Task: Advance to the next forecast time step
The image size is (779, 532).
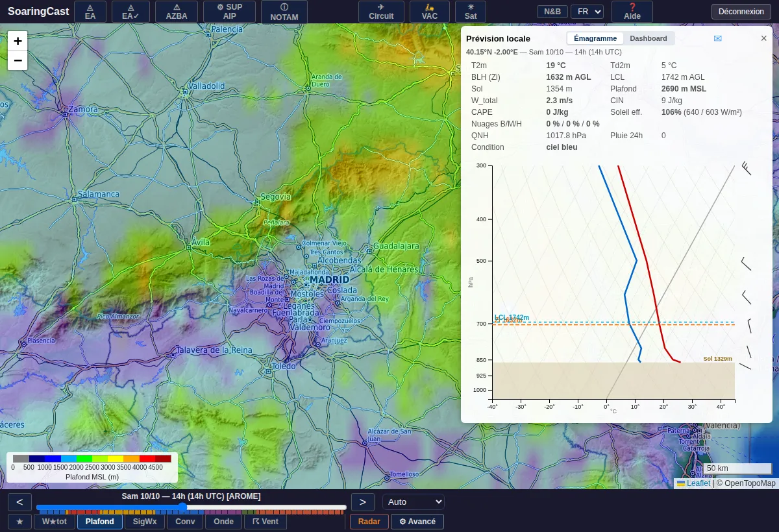Action: point(363,502)
